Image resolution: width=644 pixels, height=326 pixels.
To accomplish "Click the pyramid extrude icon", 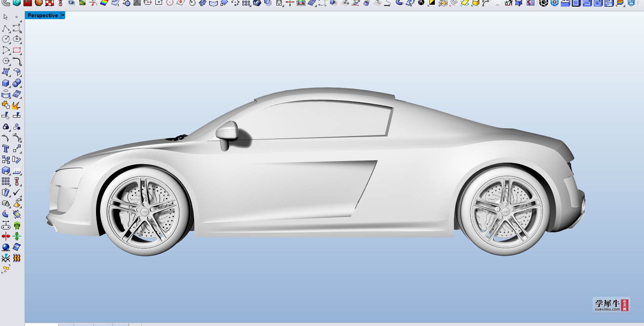I will pos(17,203).
